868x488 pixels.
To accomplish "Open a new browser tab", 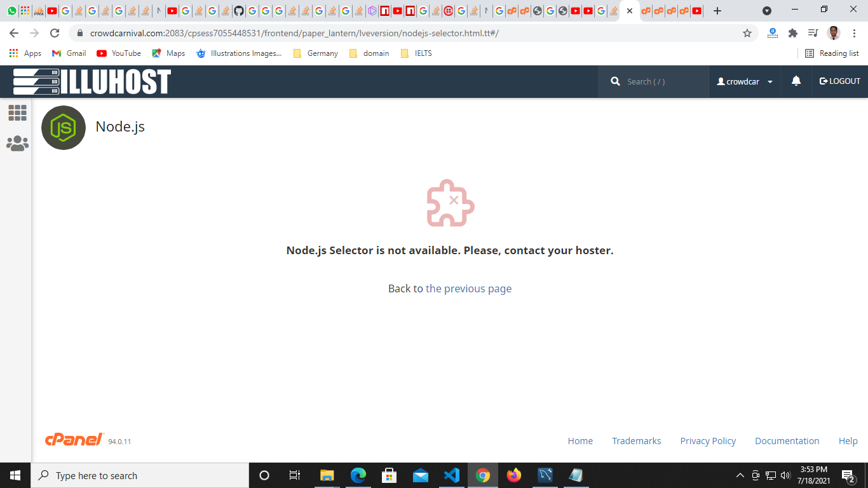I will [717, 11].
